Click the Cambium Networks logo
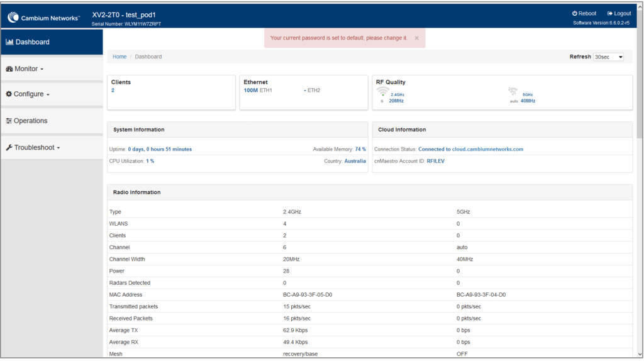644x361 pixels. (43, 18)
